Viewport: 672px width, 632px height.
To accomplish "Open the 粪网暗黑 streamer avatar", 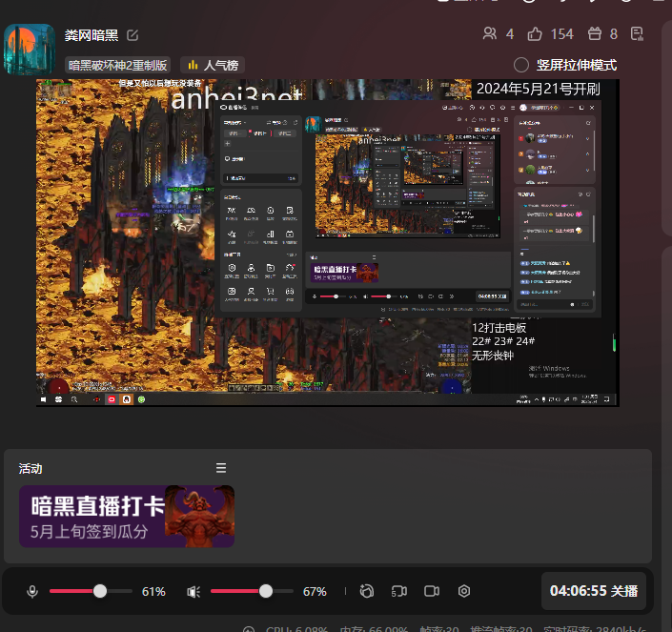I will [x=30, y=50].
